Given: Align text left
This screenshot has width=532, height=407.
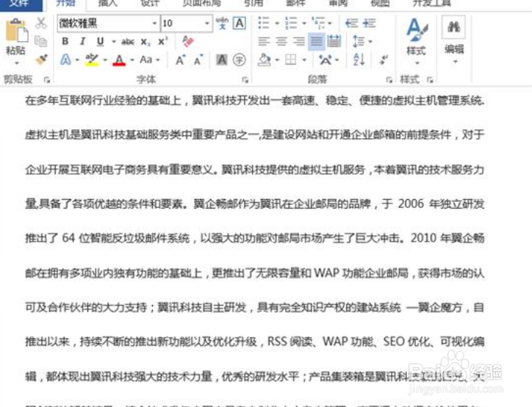Looking at the screenshot, I should [264, 41].
